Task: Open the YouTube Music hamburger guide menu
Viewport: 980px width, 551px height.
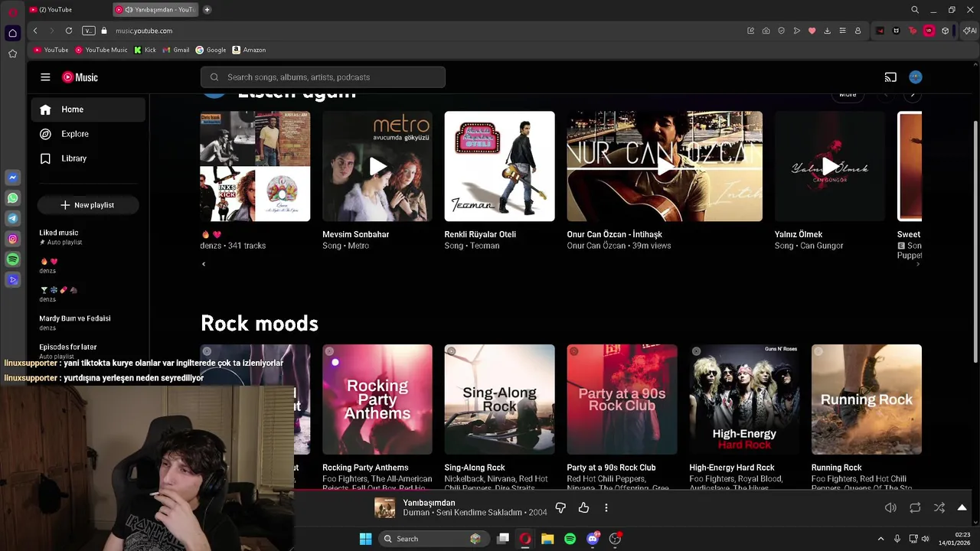Action: pos(45,77)
